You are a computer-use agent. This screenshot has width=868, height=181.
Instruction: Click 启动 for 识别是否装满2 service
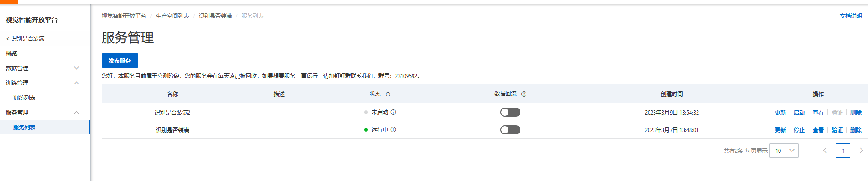pos(799,113)
